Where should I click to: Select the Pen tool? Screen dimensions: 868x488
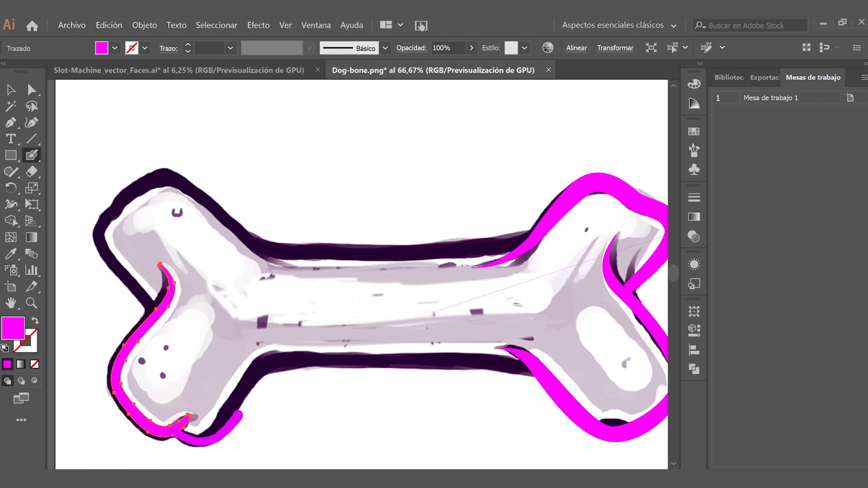(x=11, y=122)
